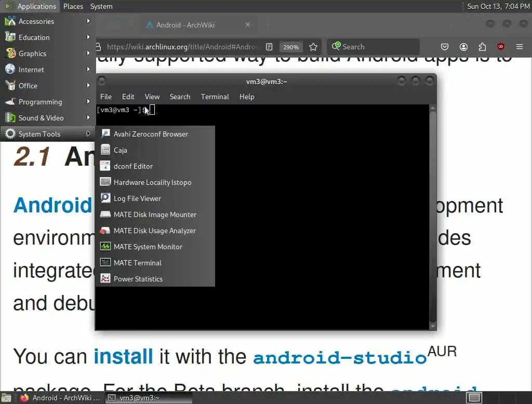The height and width of the screenshot is (404, 532).
Task: Expand the Programming submenu arrow
Action: pyautogui.click(x=88, y=101)
